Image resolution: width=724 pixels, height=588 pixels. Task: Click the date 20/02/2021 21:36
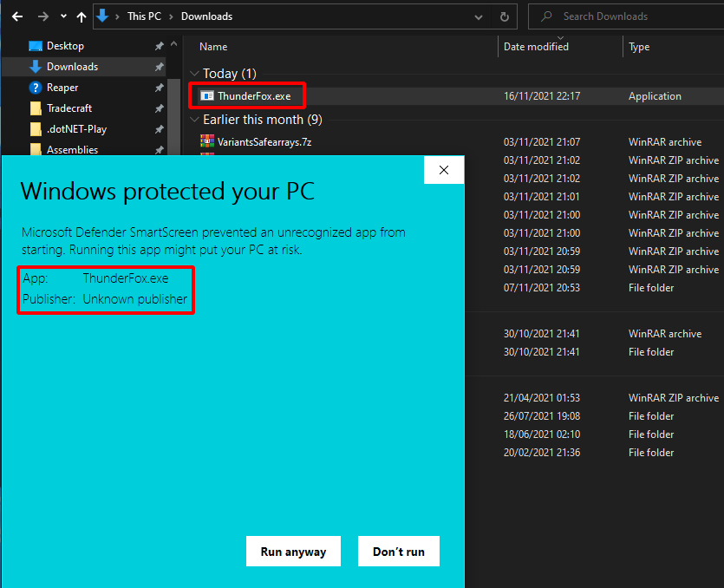(542, 453)
